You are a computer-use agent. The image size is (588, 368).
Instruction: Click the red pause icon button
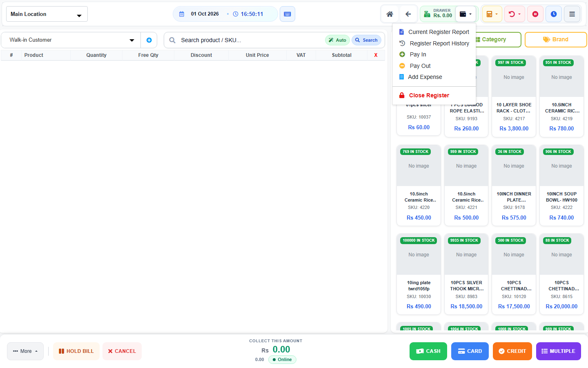click(x=535, y=14)
